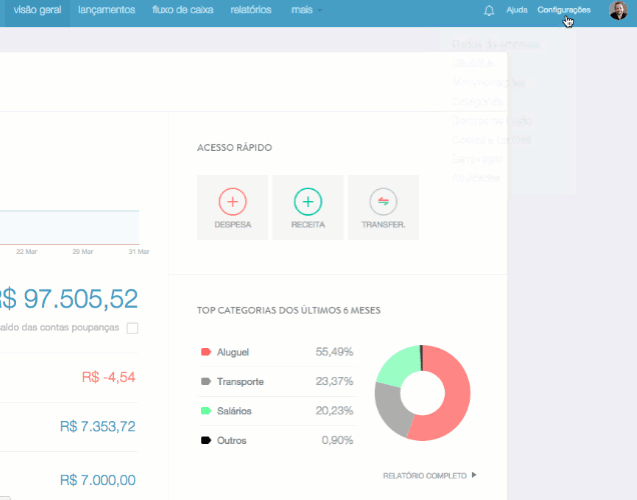Expand the mais dropdown menu

(307, 10)
